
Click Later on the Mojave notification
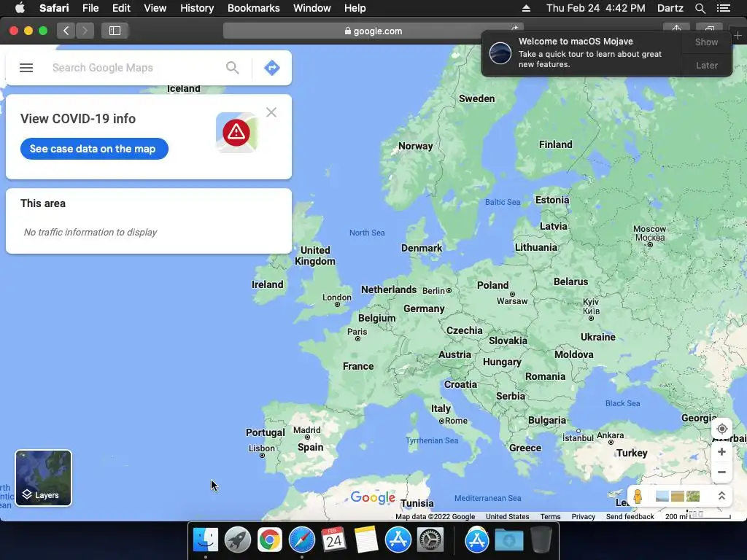pos(706,65)
